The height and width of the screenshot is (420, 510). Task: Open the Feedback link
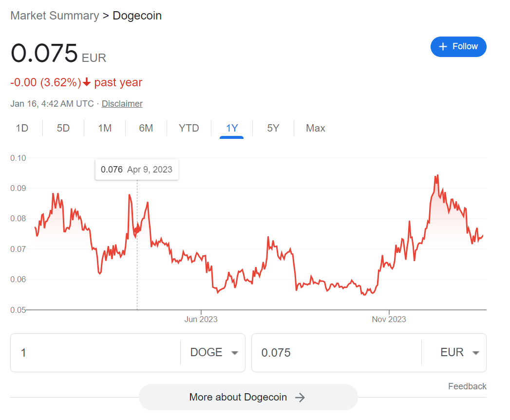coord(467,386)
